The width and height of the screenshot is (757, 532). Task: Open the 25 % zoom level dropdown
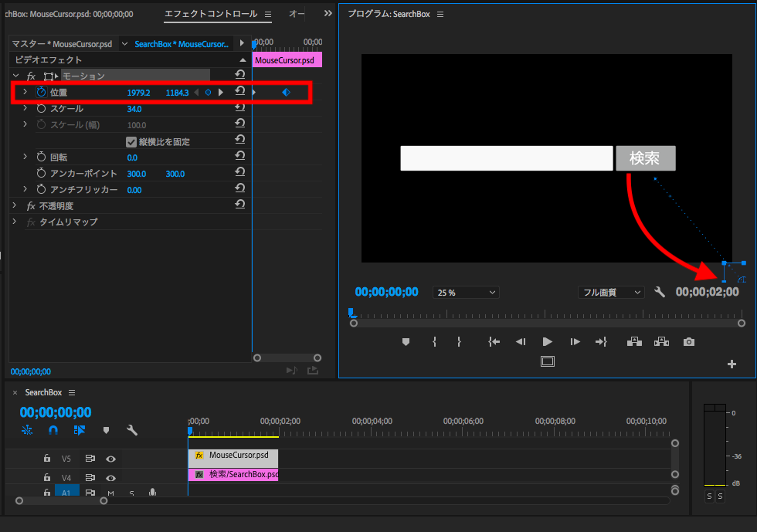(466, 293)
